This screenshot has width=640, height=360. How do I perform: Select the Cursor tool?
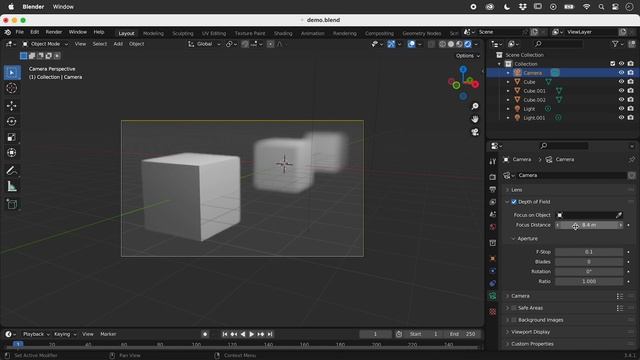pos(12,88)
